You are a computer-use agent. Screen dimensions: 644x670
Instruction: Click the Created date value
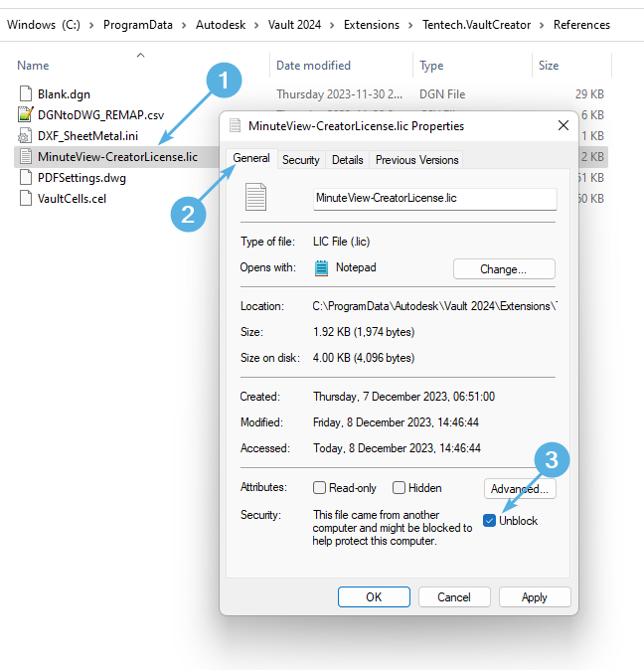[404, 397]
